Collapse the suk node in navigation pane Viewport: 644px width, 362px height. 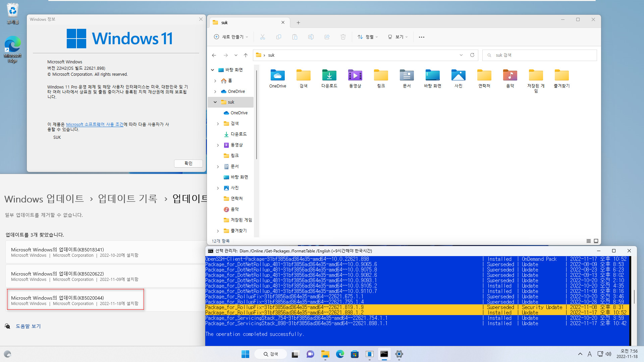pos(215,102)
